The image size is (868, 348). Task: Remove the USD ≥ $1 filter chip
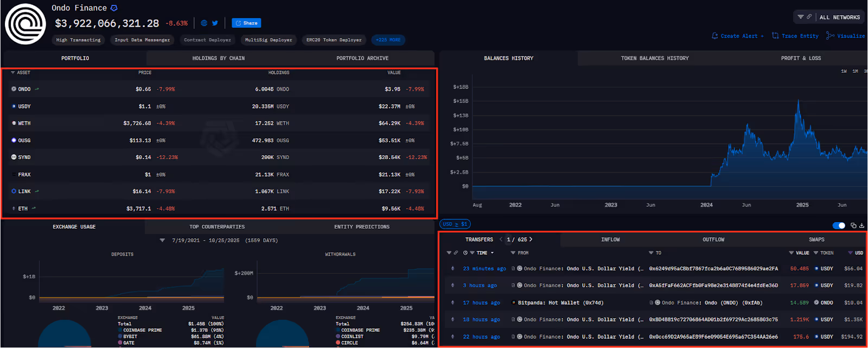click(455, 224)
